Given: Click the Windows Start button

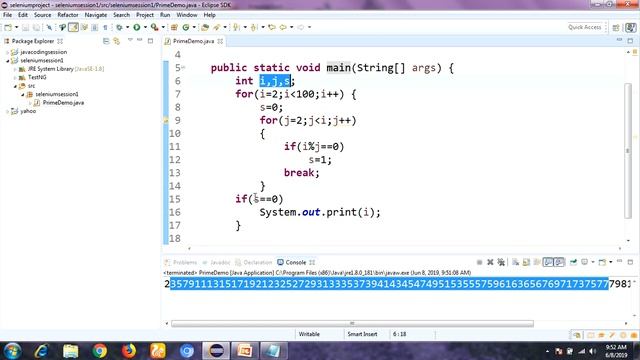Looking at the screenshot, I should pyautogui.click(x=12, y=351).
